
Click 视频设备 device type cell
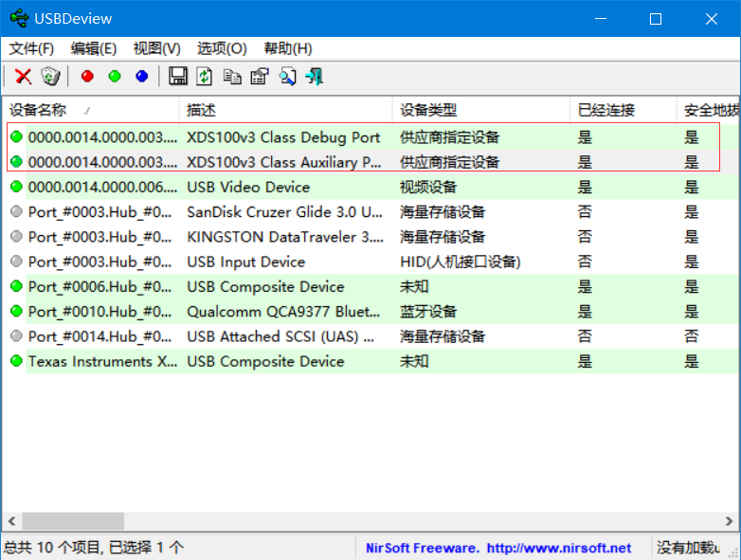pos(428,187)
